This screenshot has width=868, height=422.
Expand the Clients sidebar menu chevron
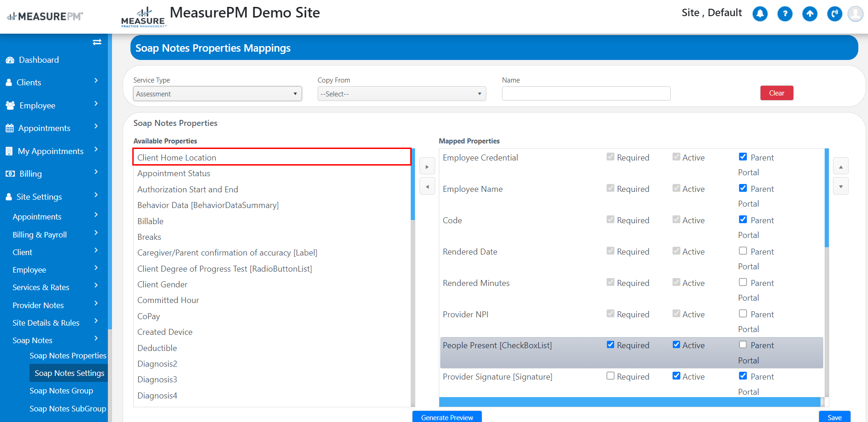click(96, 81)
